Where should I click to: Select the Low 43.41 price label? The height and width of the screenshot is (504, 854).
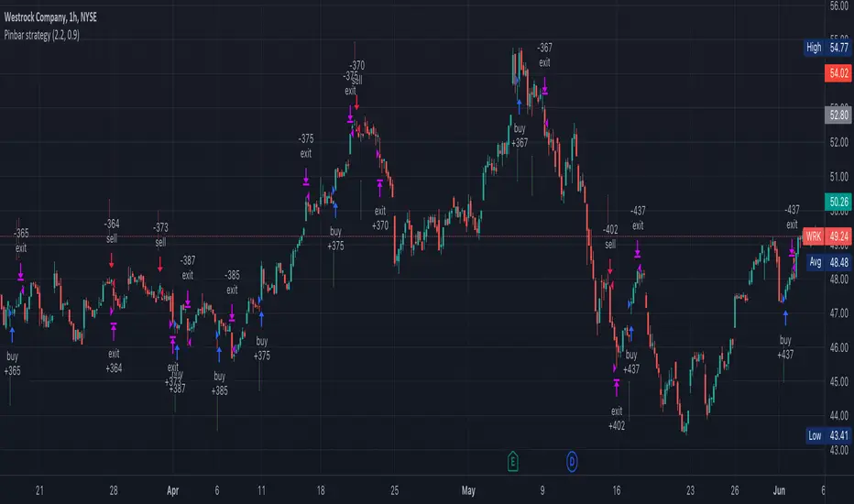pyautogui.click(x=827, y=435)
